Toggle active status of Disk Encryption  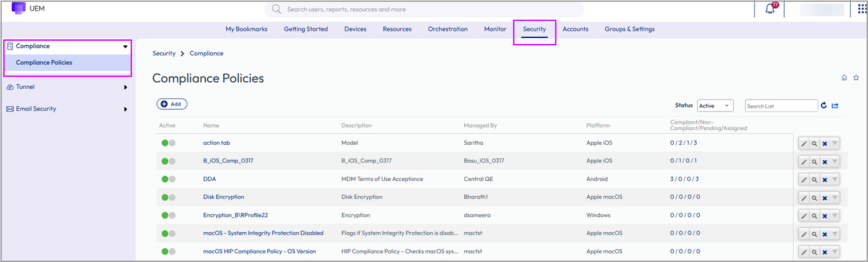168,197
